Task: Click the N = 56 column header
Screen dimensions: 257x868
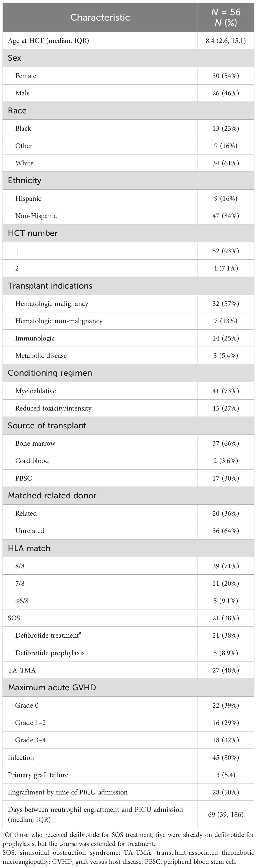Action: [x=226, y=18]
